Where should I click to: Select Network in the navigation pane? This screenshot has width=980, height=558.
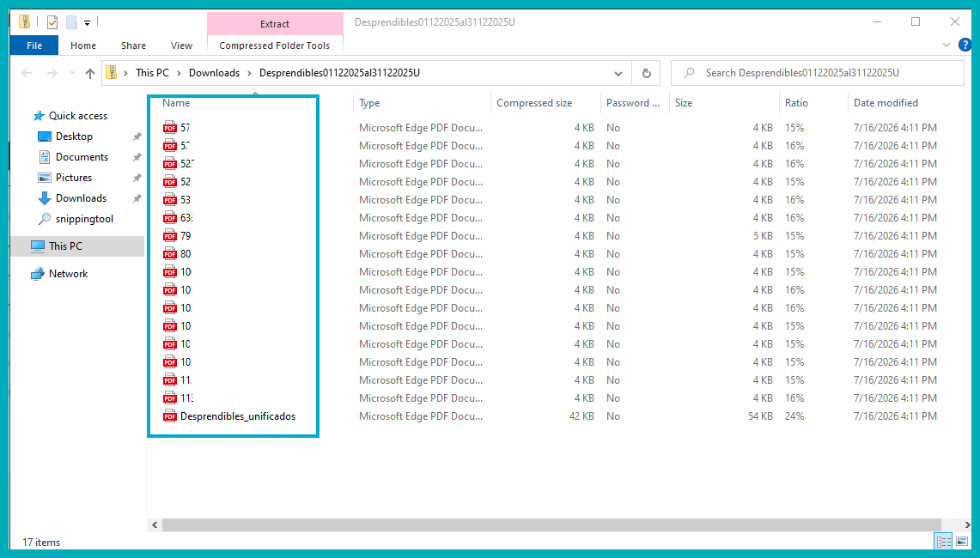pyautogui.click(x=68, y=274)
